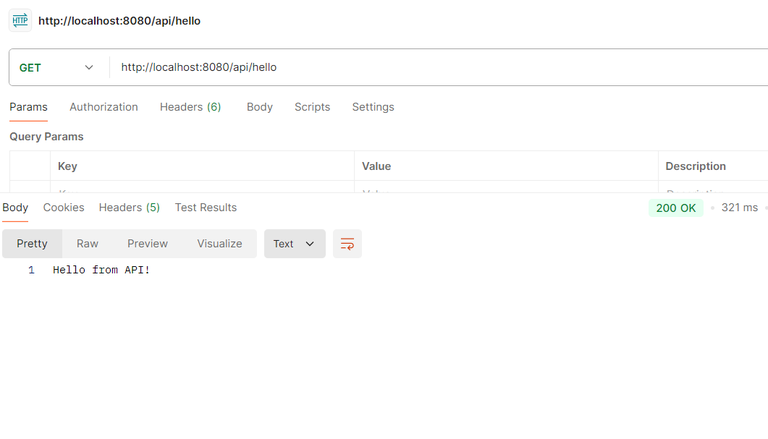Select the Pretty response view
The height and width of the screenshot is (439, 768).
pyautogui.click(x=32, y=244)
